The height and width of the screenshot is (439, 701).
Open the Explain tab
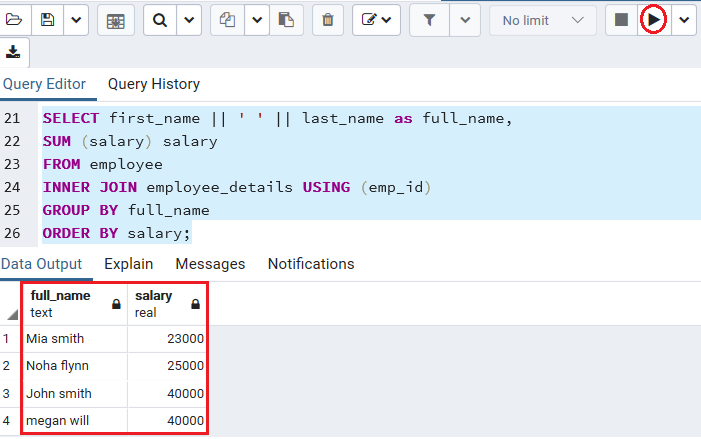click(x=129, y=264)
